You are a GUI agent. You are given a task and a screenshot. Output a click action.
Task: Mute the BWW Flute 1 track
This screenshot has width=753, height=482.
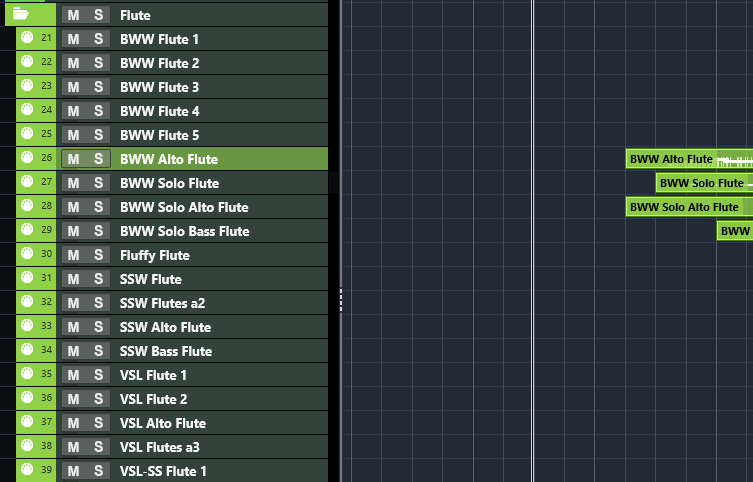click(x=73, y=39)
